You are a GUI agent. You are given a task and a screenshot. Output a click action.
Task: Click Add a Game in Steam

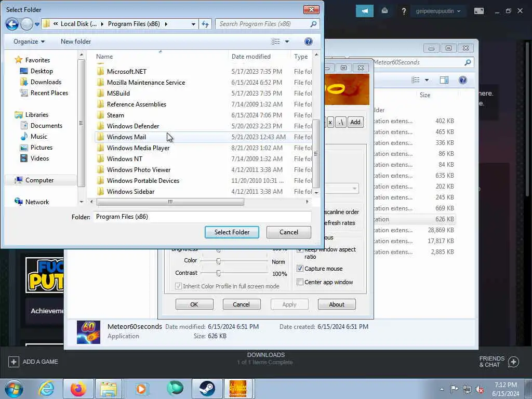33,362
